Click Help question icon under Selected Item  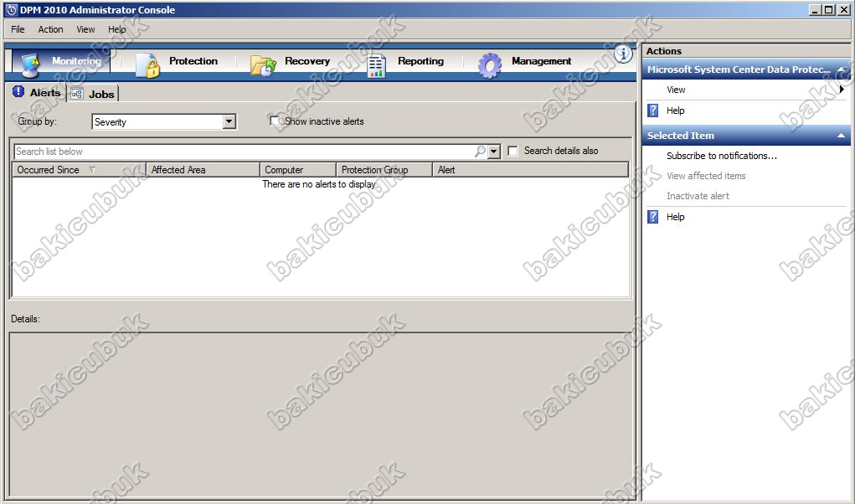coord(652,217)
